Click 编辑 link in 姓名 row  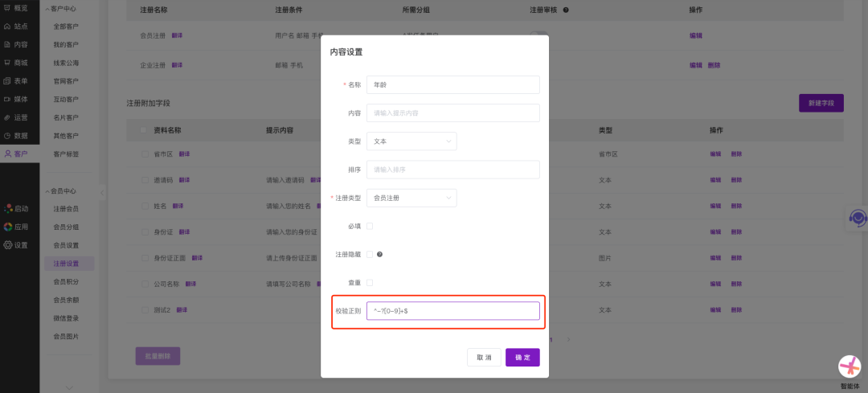click(x=716, y=206)
